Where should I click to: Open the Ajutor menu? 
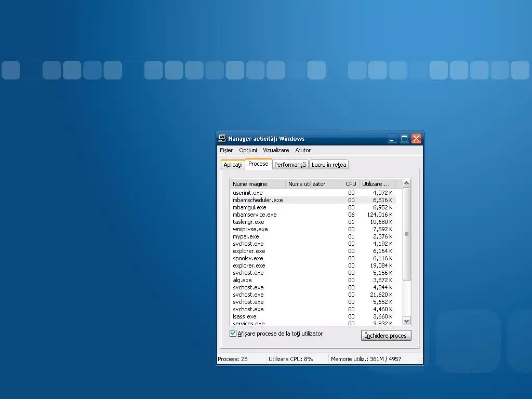pyautogui.click(x=303, y=150)
